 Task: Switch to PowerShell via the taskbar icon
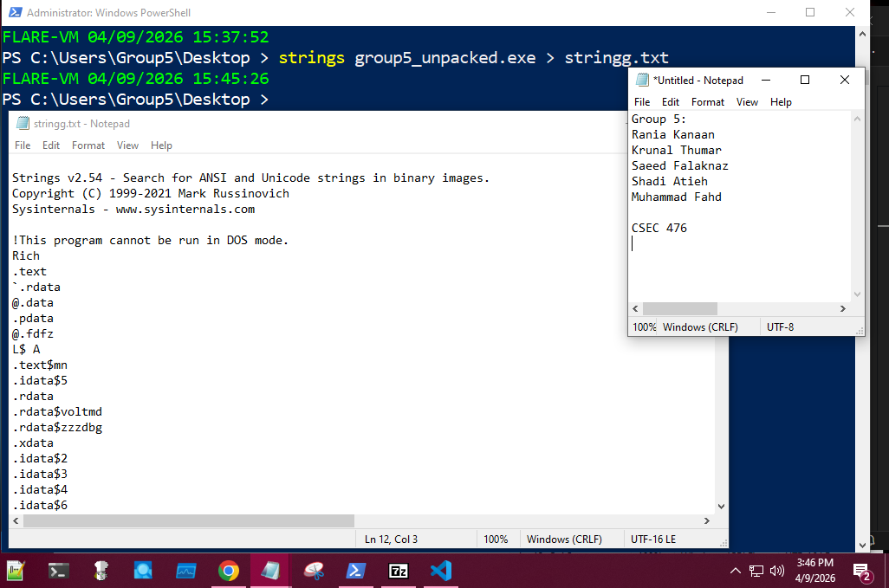click(355, 571)
